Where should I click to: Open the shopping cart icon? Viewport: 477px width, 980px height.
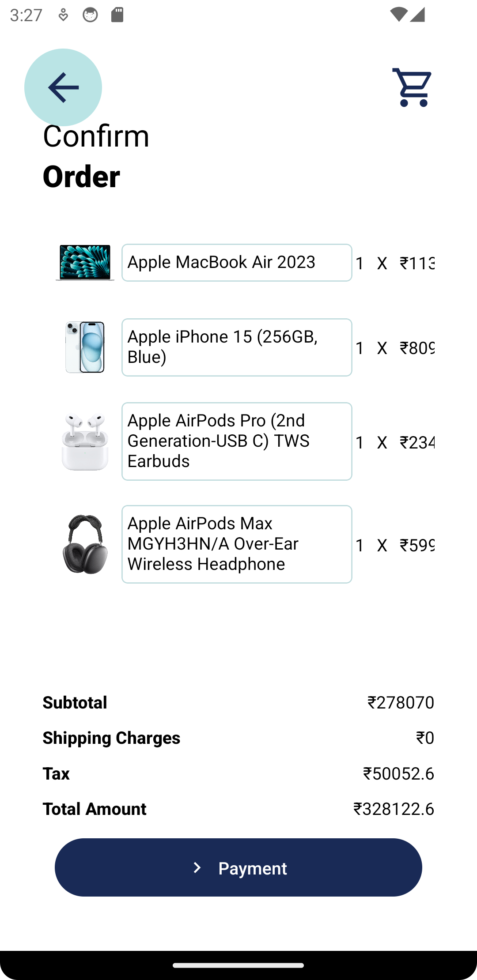tap(412, 87)
